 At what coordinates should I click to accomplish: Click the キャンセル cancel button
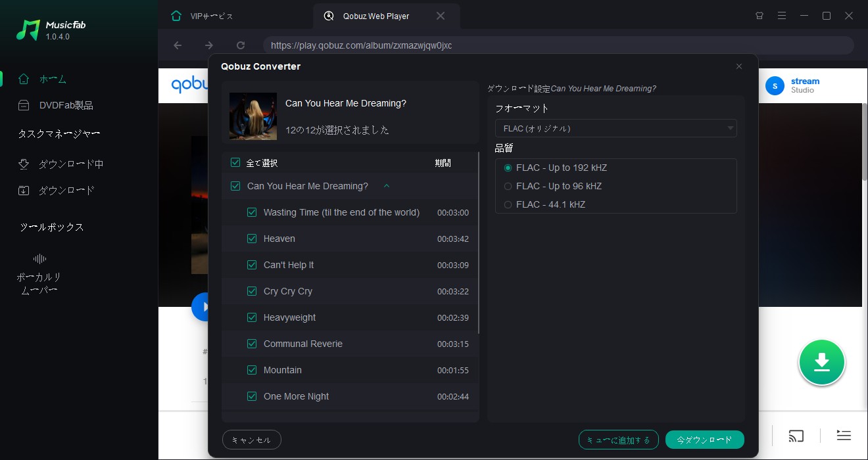(x=252, y=440)
